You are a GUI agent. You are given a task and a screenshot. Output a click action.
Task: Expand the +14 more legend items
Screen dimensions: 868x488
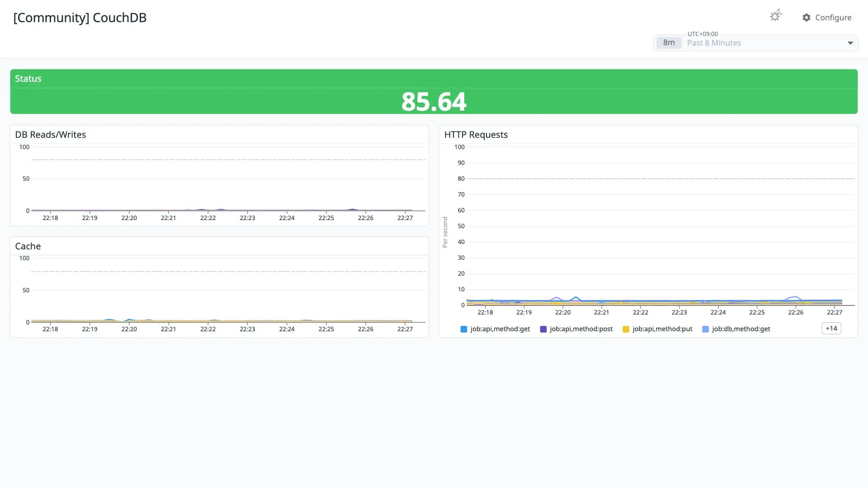coord(831,328)
